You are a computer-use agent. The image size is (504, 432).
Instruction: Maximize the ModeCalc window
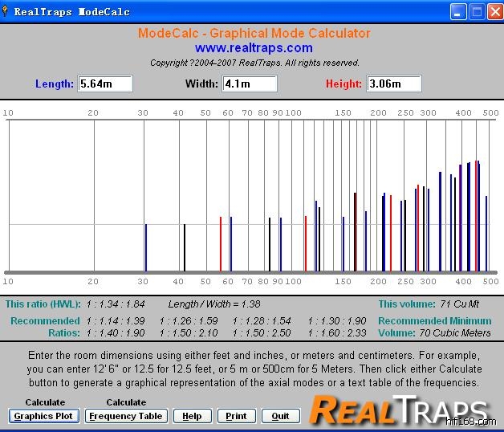coord(476,12)
